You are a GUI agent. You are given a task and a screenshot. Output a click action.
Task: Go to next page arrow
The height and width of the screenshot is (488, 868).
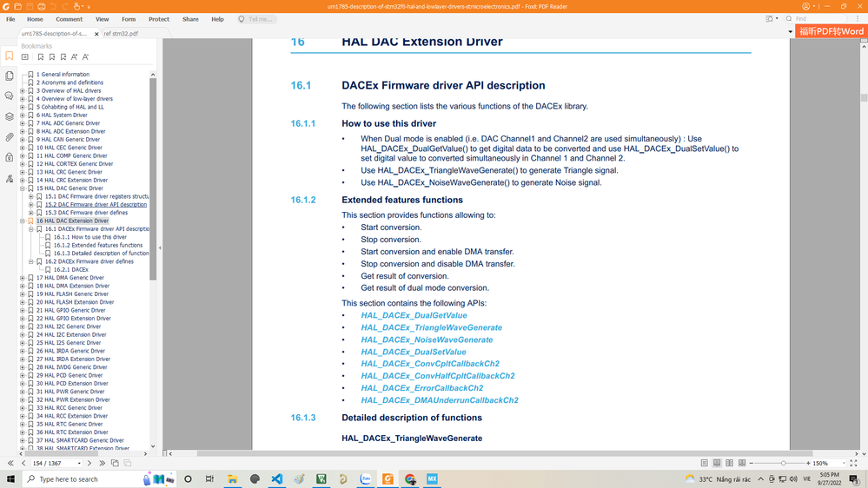tap(89, 463)
